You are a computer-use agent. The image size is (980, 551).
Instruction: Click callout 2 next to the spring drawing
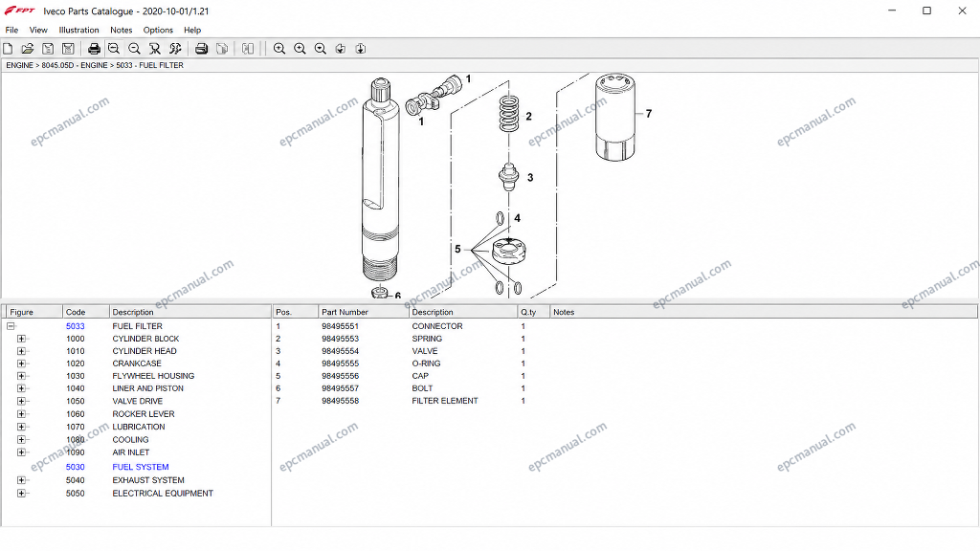pyautogui.click(x=528, y=116)
